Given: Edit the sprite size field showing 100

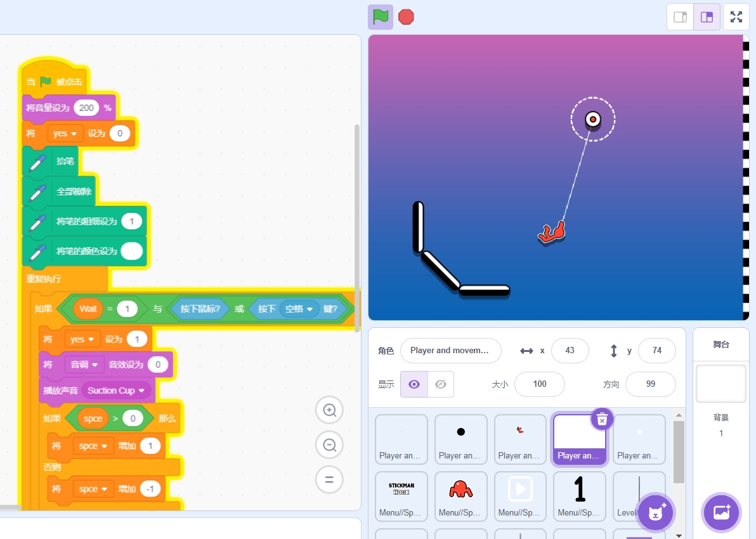Looking at the screenshot, I should point(540,384).
